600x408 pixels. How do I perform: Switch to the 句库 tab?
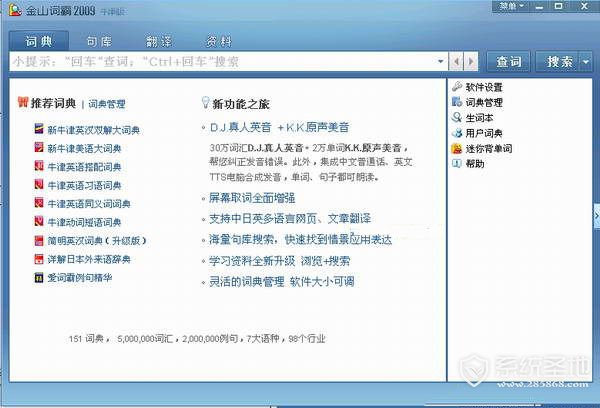click(99, 41)
